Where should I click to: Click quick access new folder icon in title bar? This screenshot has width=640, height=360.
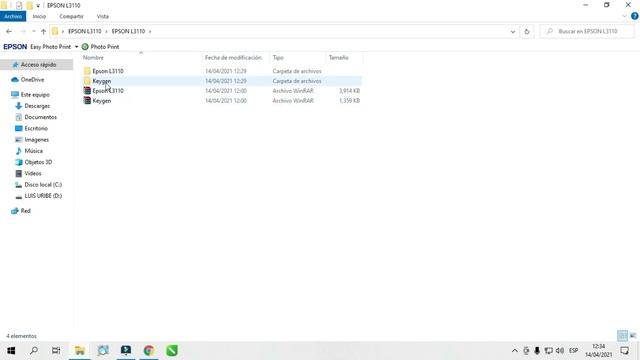tap(29, 6)
